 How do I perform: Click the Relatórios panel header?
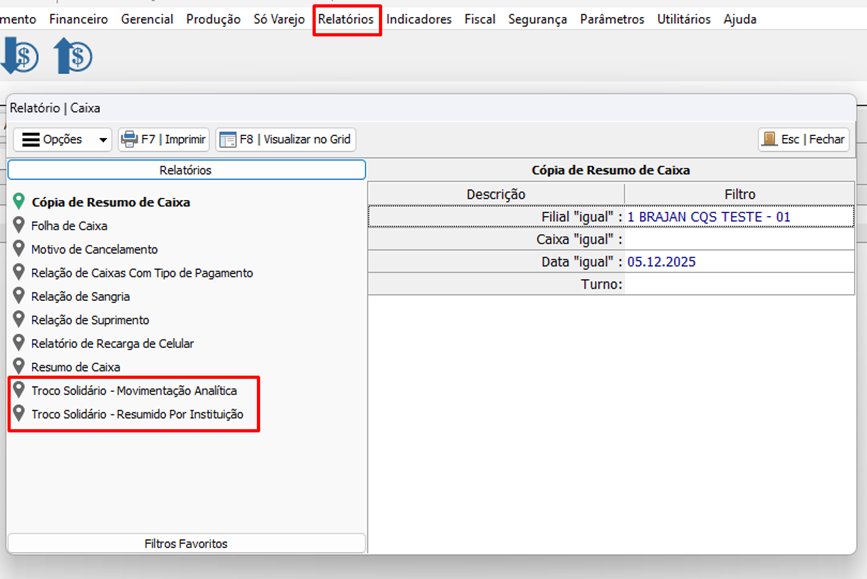point(186,170)
